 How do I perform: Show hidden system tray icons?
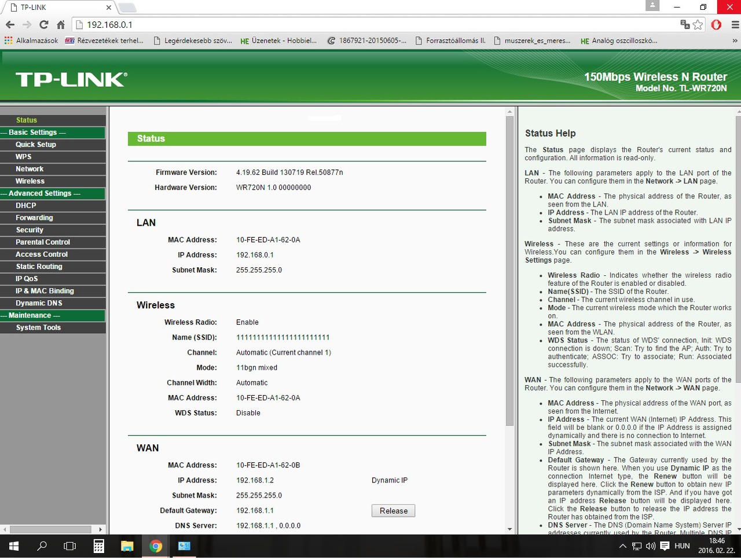pos(623,546)
